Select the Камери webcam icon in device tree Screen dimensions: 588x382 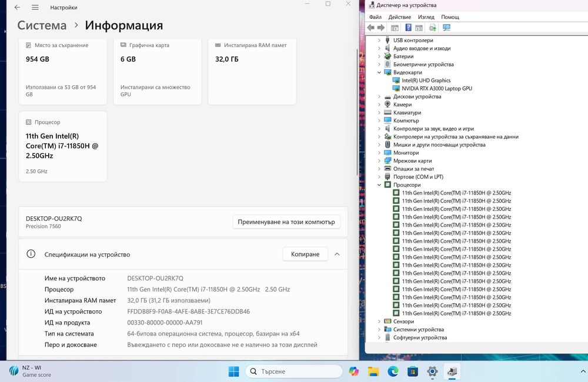(387, 104)
